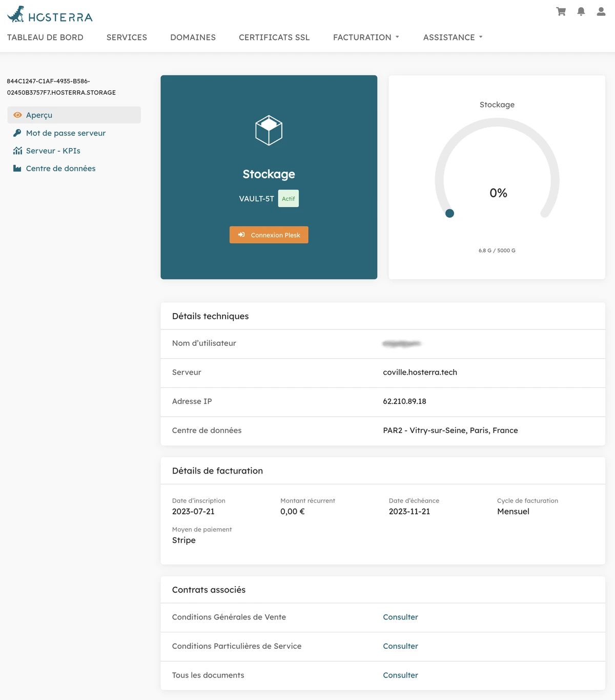Open the Domaines menu item
This screenshot has width=615, height=700.
(193, 37)
